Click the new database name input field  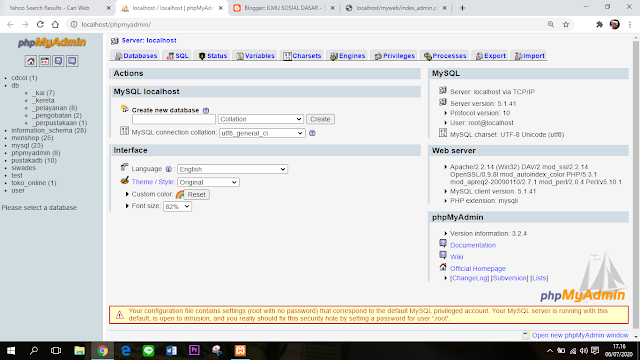click(173, 119)
